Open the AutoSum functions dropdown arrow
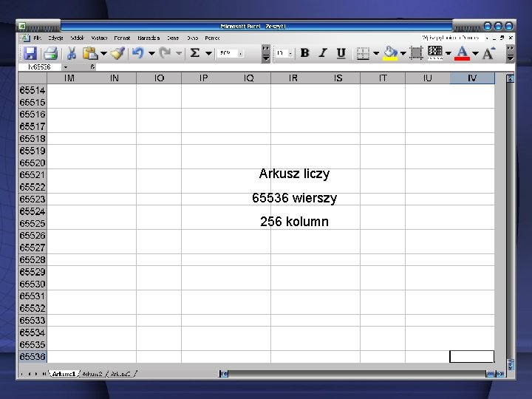Viewport: 532px width, 399px height. 208,54
